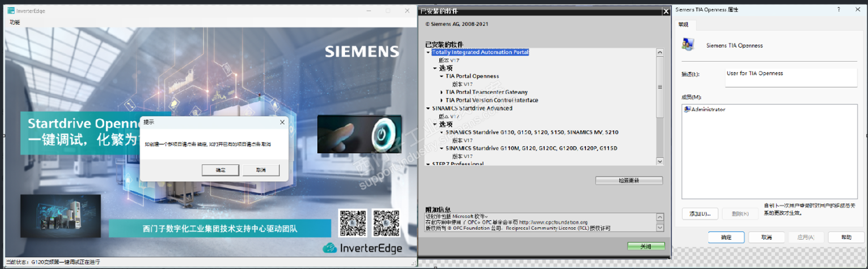Click the Siemens TIA Openness group icon

pos(688,45)
